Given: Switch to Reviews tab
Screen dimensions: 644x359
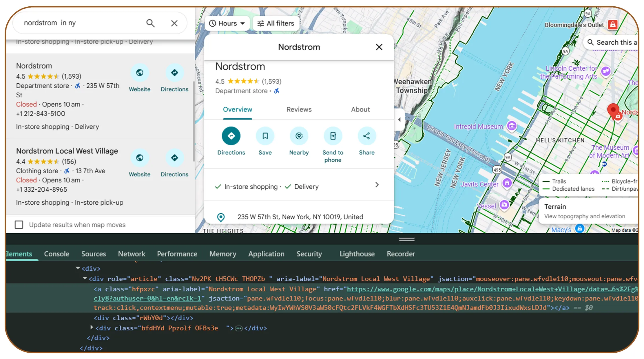Looking at the screenshot, I should 299,109.
